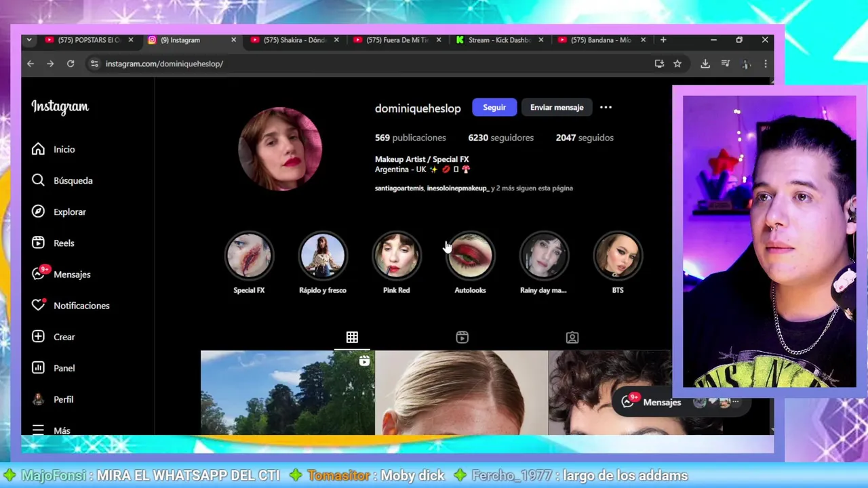Open media control icon in toolbar
The image size is (868, 488).
click(x=726, y=64)
